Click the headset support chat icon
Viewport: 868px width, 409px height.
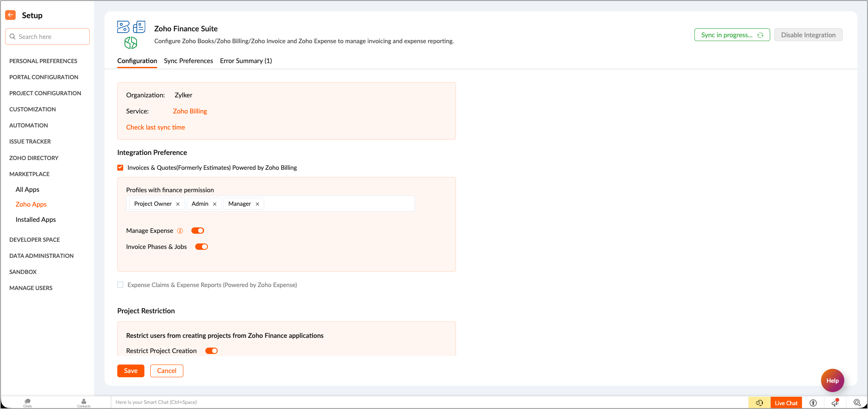(x=760, y=403)
